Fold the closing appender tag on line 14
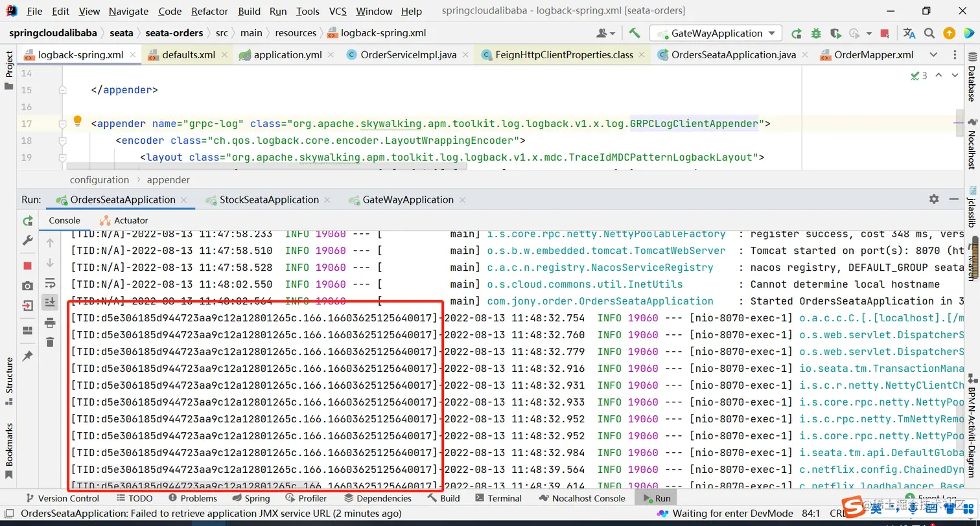This screenshot has height=526, width=980. pos(62,90)
